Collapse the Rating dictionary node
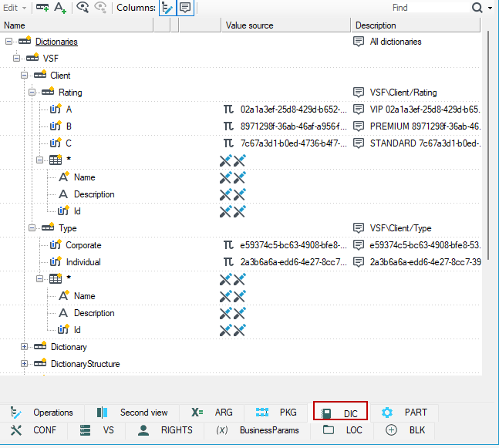The image size is (499, 448). point(32,93)
